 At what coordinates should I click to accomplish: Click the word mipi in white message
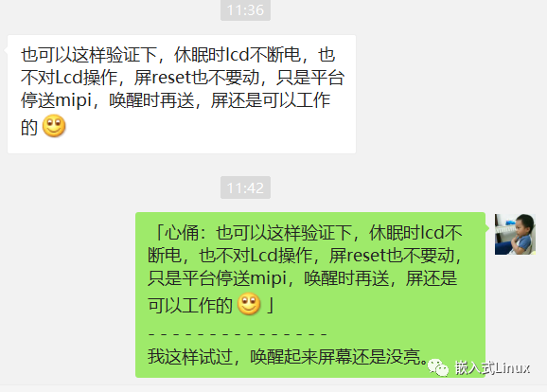tap(73, 101)
